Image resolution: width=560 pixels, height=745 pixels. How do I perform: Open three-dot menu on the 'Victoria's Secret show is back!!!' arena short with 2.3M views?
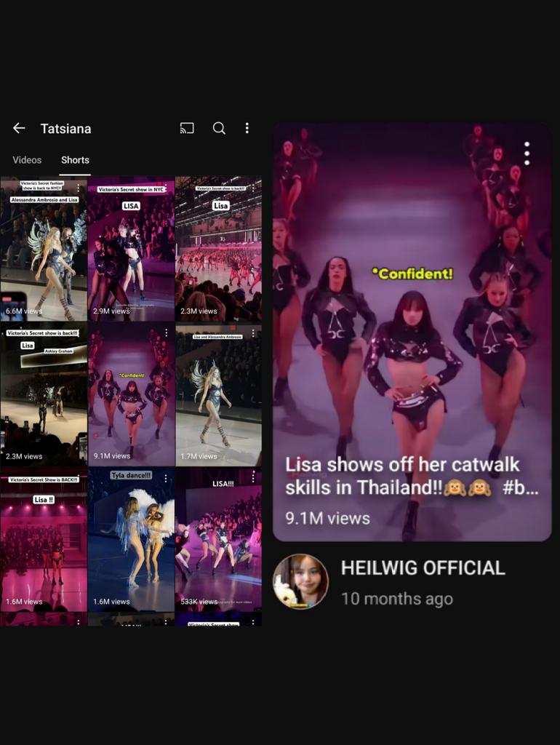(x=253, y=188)
